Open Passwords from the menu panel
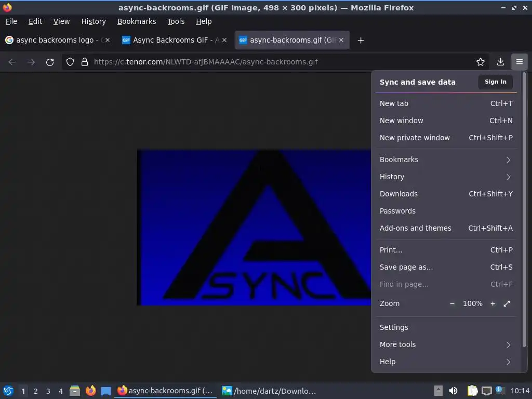 click(446, 211)
